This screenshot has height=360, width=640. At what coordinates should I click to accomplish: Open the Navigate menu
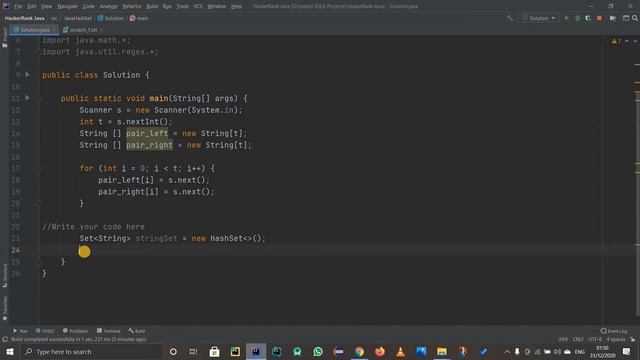pyautogui.click(x=67, y=6)
